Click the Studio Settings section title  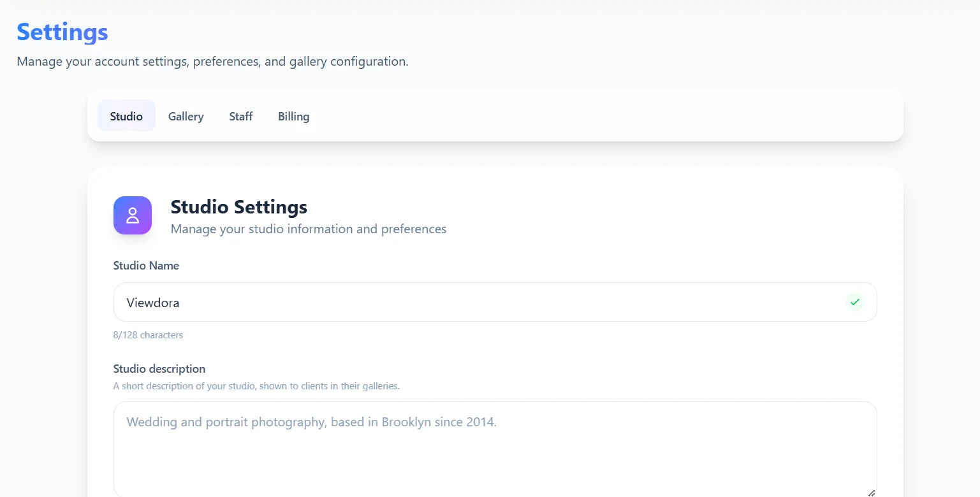point(238,206)
